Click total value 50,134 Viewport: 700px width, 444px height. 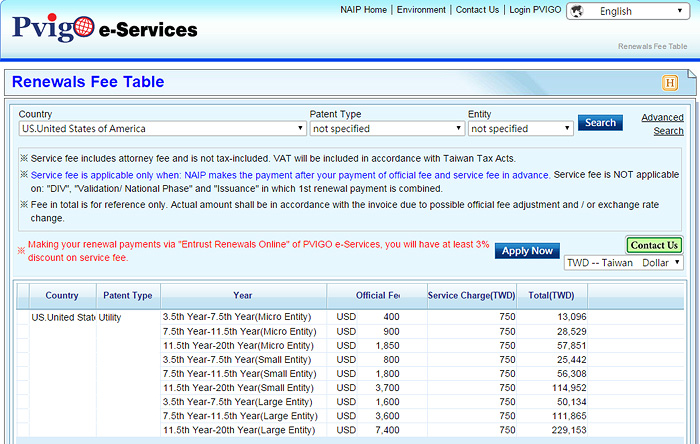coord(572,402)
